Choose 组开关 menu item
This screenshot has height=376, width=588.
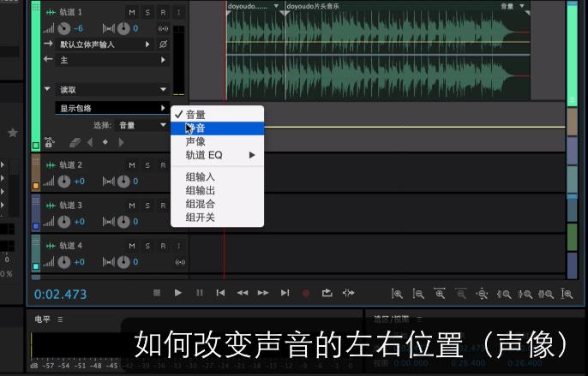[218, 217]
